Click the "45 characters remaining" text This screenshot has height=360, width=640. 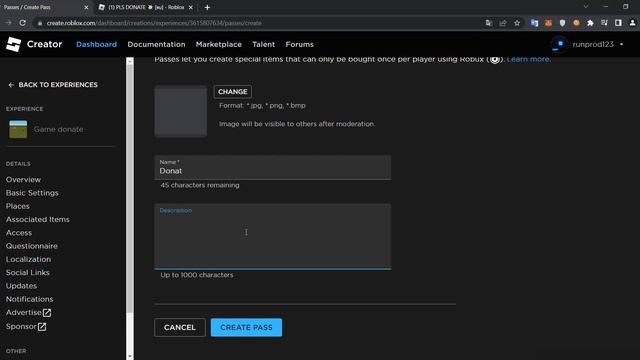point(200,185)
